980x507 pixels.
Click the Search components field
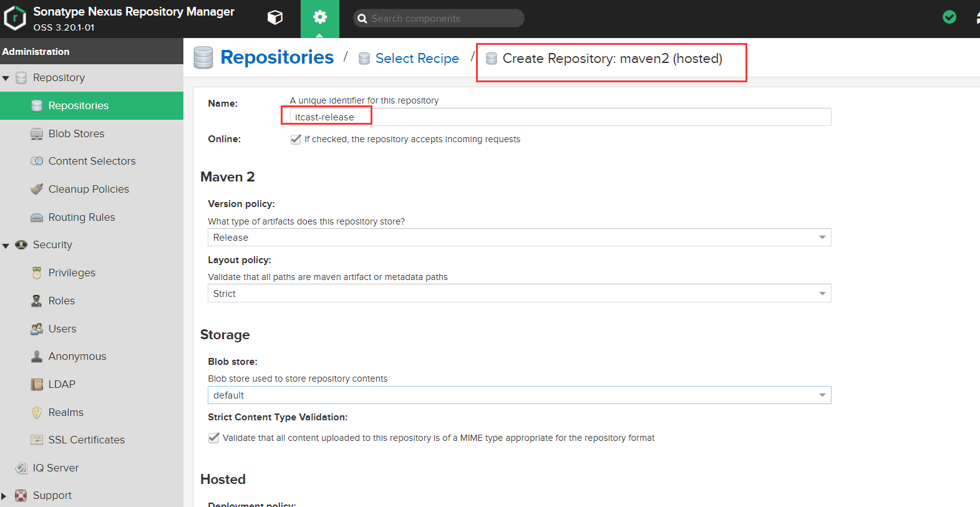(x=439, y=18)
